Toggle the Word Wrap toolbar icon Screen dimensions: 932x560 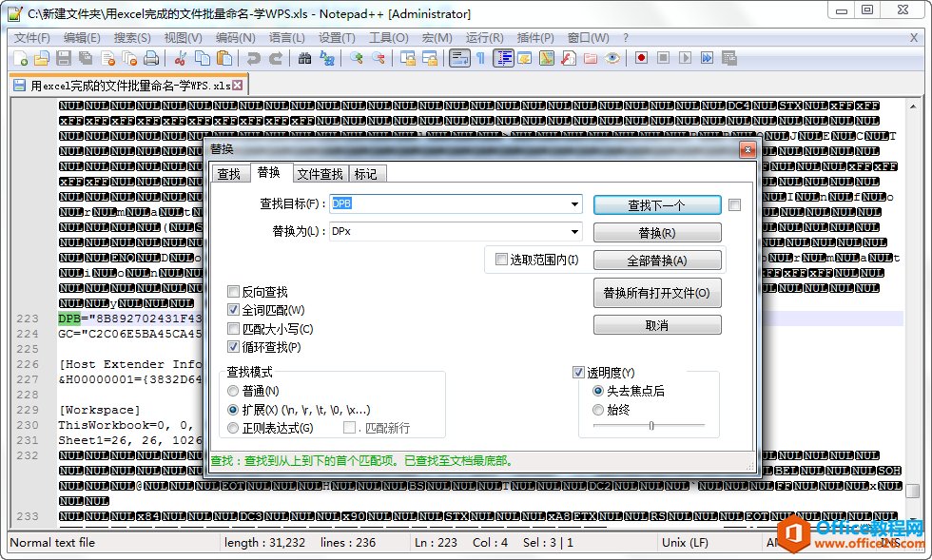459,58
